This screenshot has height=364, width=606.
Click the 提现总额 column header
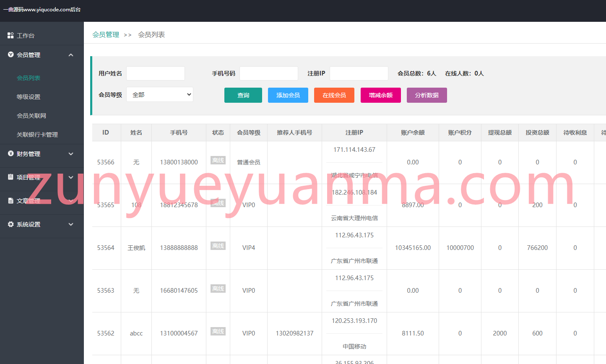[500, 133]
